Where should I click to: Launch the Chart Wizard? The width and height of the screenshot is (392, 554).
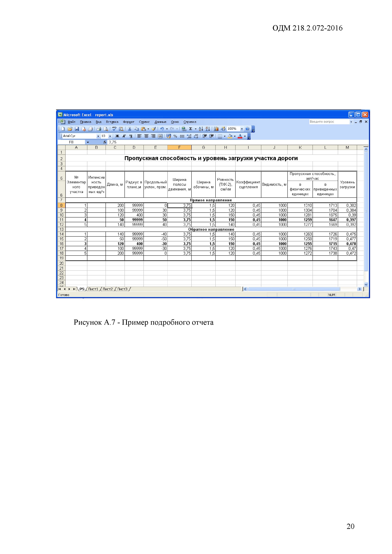coord(216,129)
